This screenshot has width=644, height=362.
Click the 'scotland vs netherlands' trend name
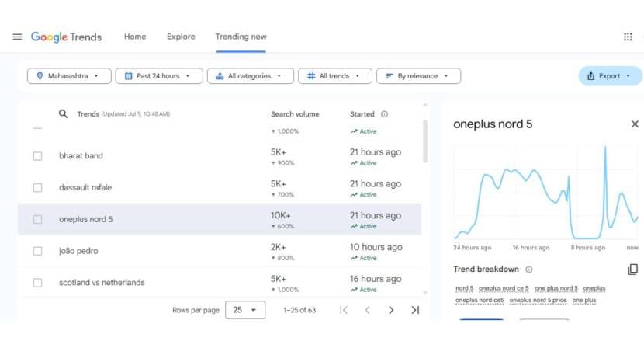click(102, 283)
